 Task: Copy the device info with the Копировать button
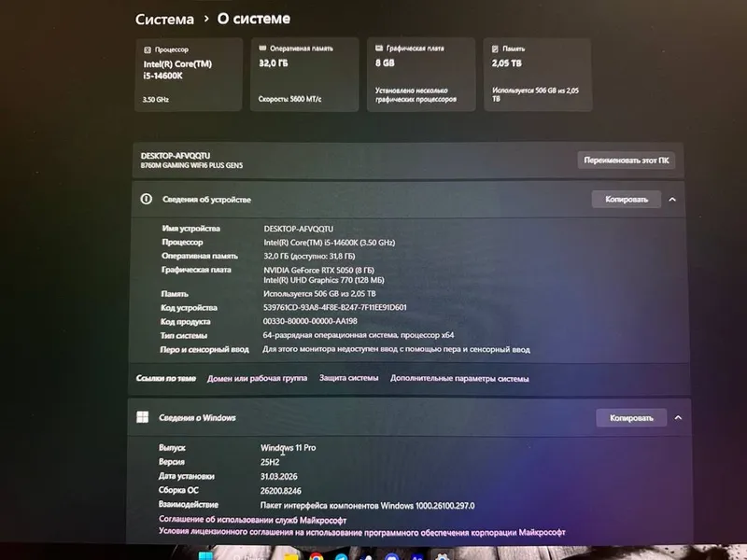coord(627,199)
